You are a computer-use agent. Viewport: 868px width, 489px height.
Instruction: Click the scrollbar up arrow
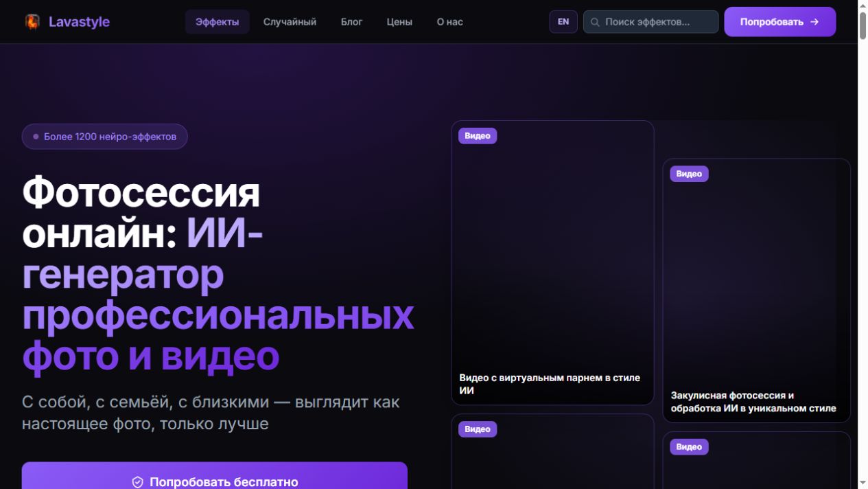coord(863,4)
